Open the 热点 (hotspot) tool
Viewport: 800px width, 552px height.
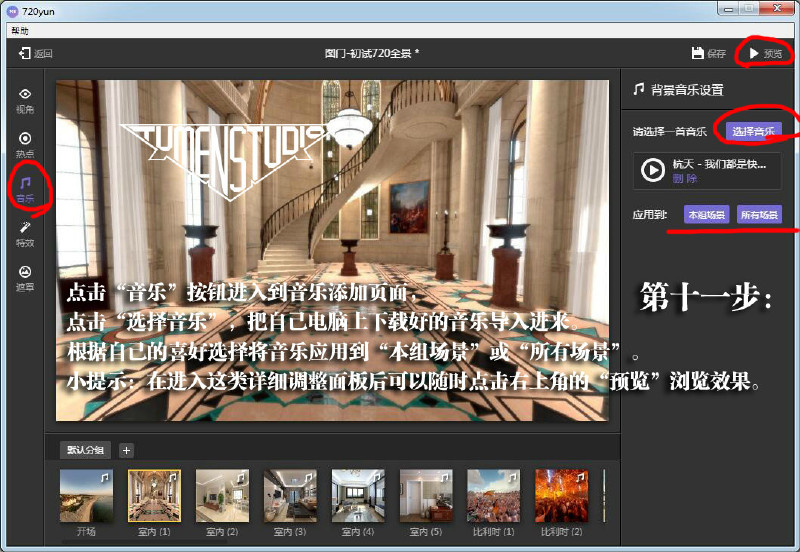(25, 145)
